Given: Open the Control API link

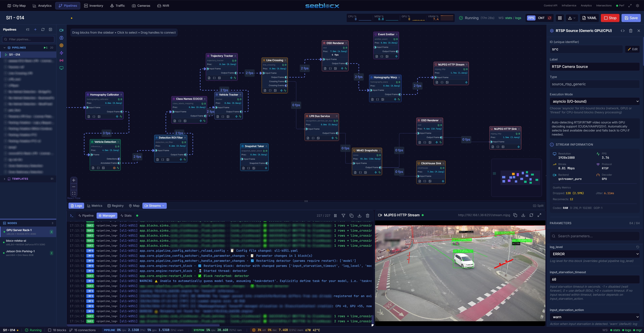Looking at the screenshot, I should (x=550, y=6).
